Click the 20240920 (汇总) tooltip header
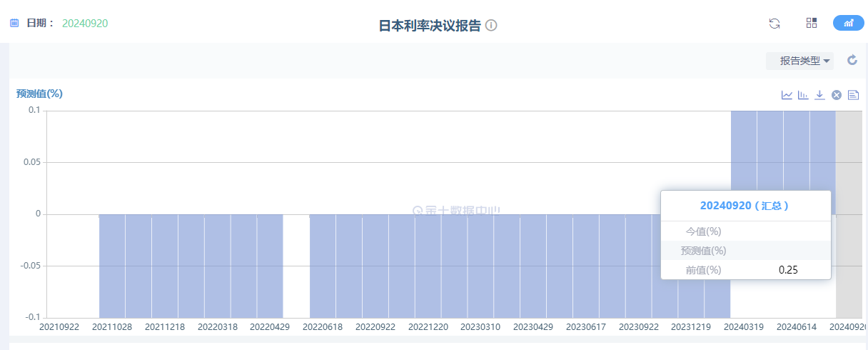Screen dimensions: 868x350 coord(745,206)
